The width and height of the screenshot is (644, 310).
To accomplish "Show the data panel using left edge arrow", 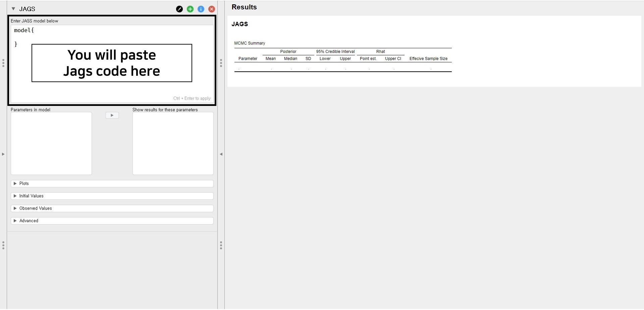I will point(3,154).
